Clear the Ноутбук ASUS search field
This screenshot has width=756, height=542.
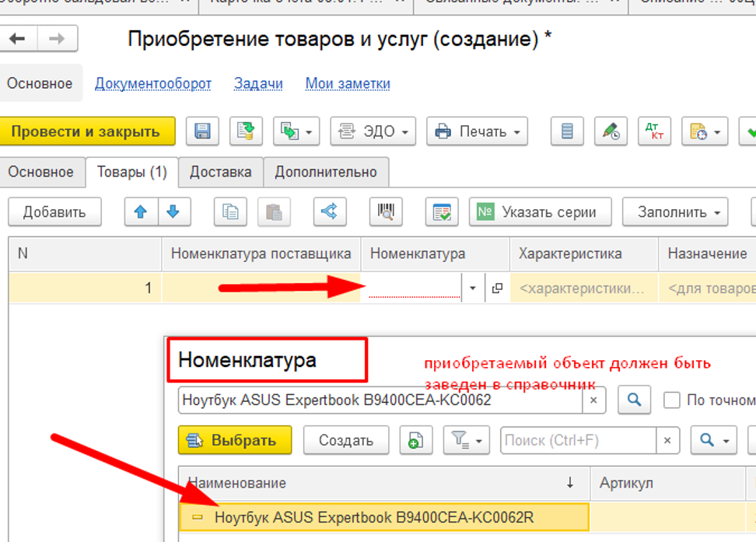[x=594, y=400]
